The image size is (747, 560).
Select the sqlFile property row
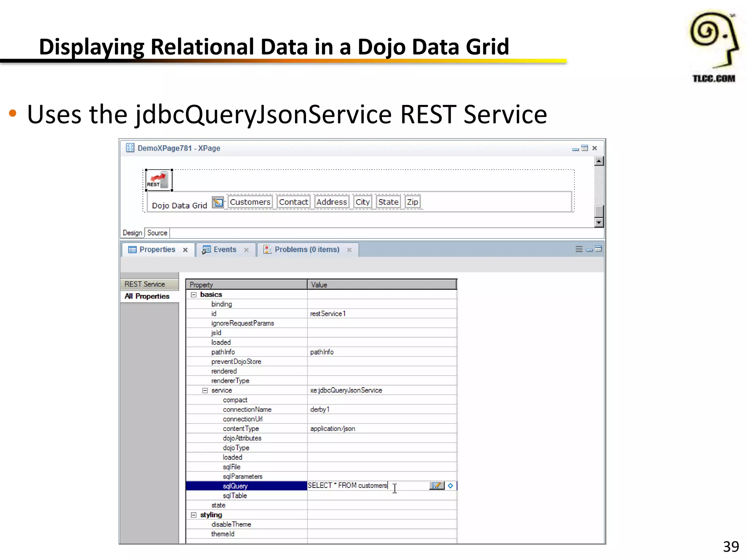point(321,467)
